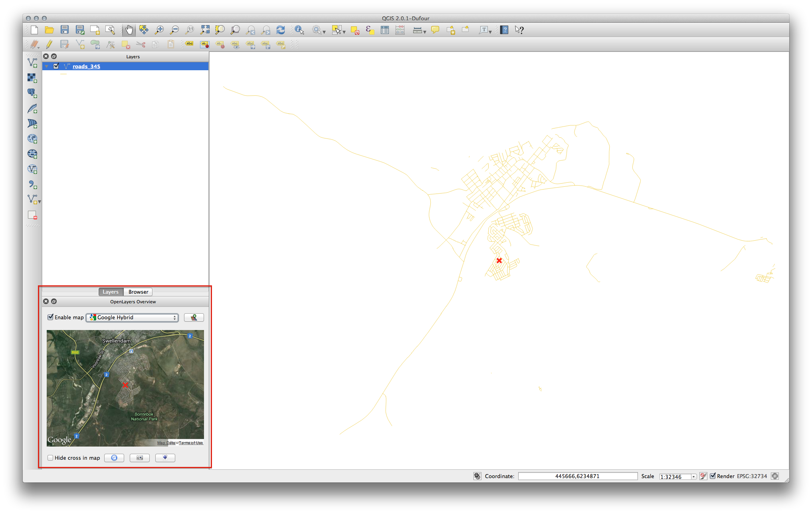Collapse the roads_34S layer tree arrow

[47, 66]
